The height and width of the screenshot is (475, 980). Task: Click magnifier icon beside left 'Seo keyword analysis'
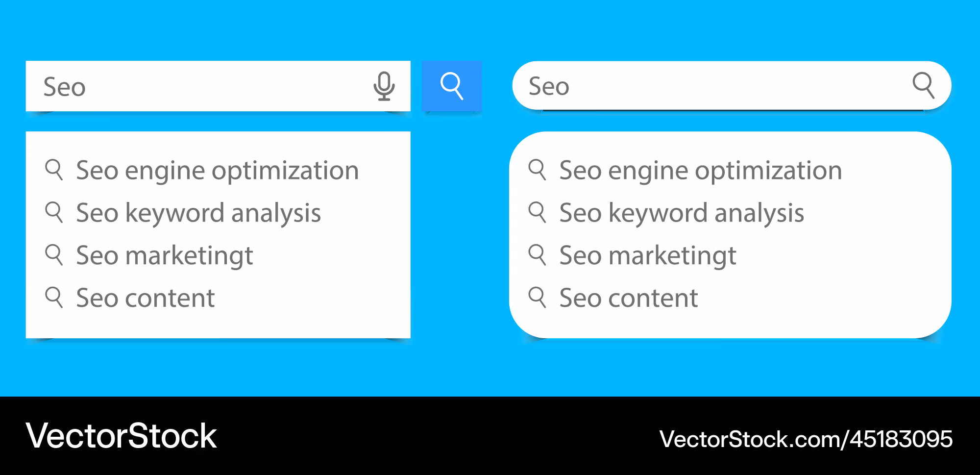tap(54, 212)
